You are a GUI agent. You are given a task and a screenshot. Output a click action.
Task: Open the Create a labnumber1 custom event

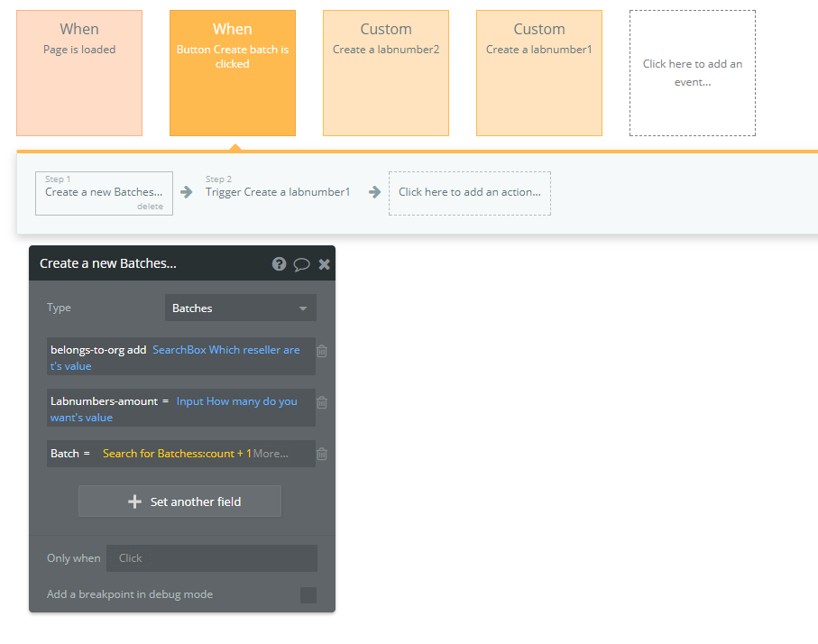tap(539, 73)
